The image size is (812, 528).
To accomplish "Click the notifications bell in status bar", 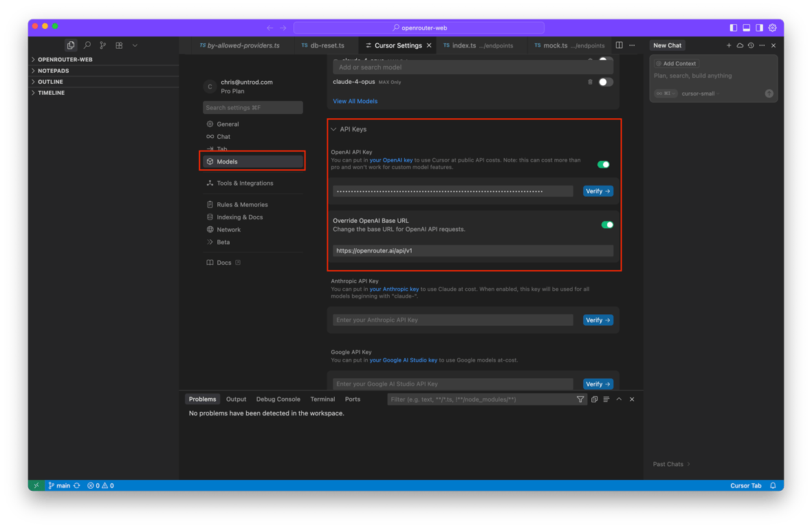I will (773, 485).
